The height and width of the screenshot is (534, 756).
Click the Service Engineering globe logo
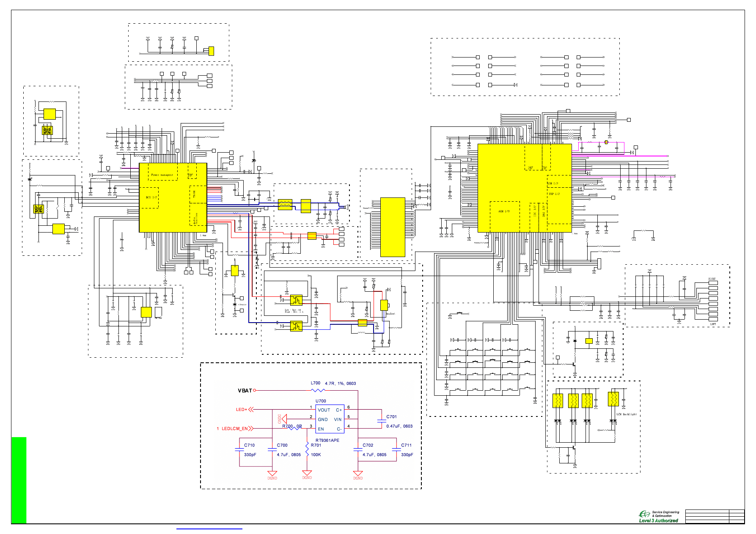644,514
